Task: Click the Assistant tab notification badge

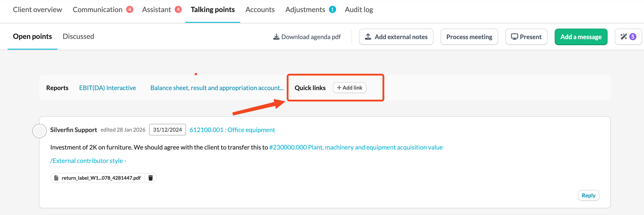Action: click(178, 10)
